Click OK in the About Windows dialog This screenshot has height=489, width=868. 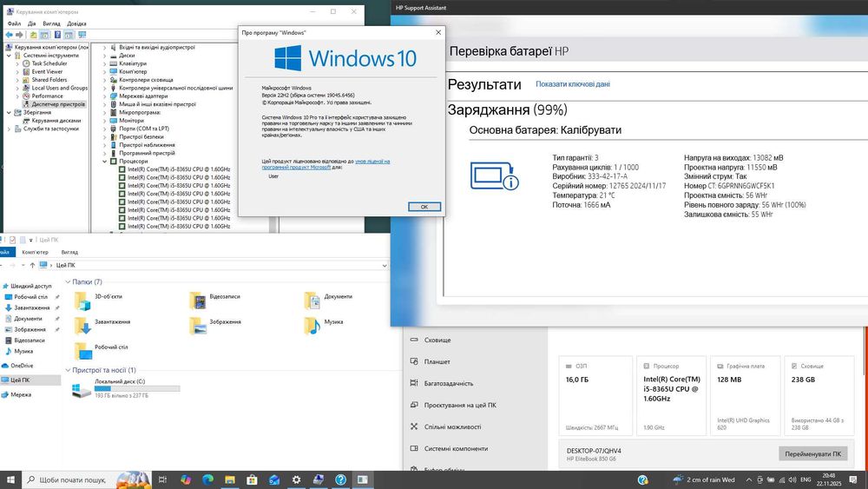(x=424, y=207)
